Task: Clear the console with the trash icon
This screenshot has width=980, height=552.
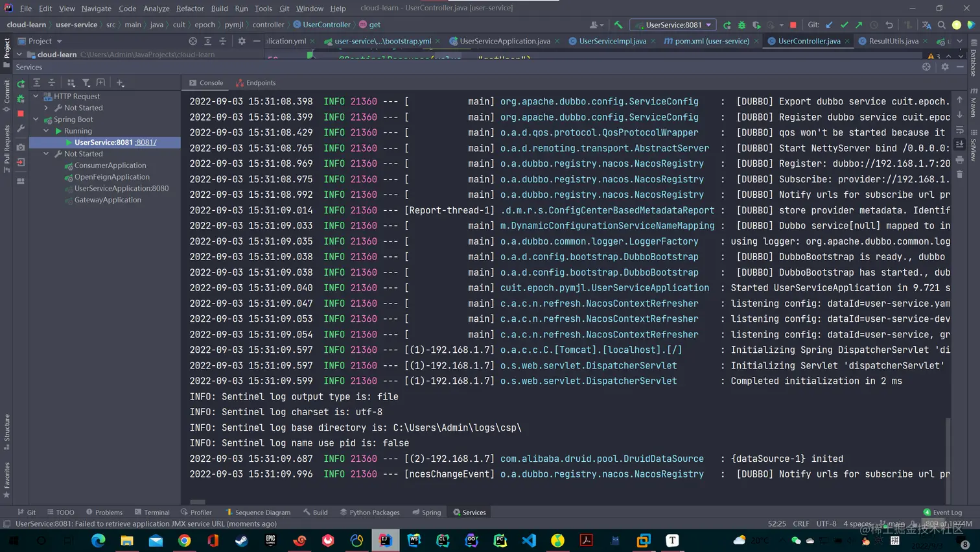Action: (x=960, y=174)
